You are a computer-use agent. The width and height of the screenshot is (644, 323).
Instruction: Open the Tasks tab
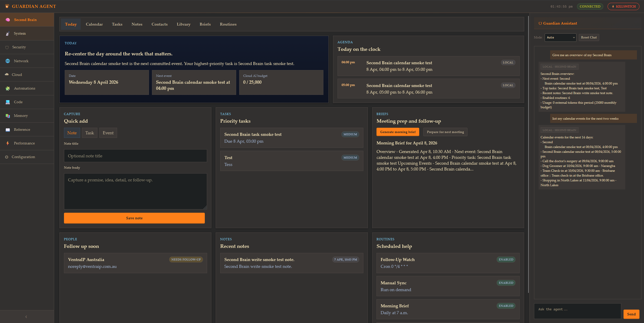point(117,24)
